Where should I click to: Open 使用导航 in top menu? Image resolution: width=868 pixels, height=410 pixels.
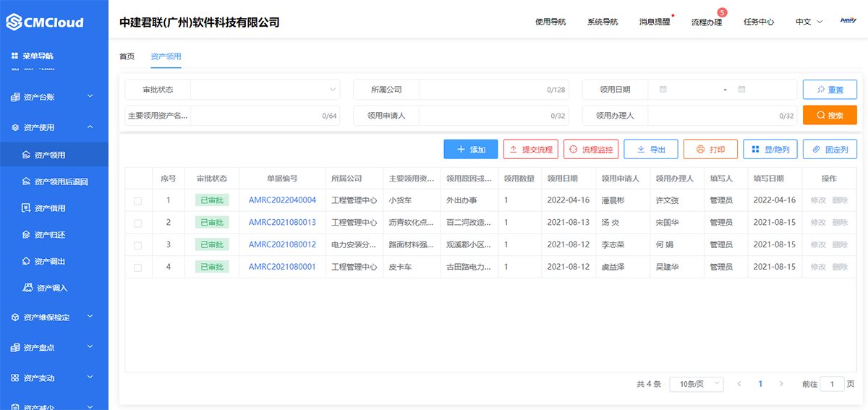pos(550,22)
